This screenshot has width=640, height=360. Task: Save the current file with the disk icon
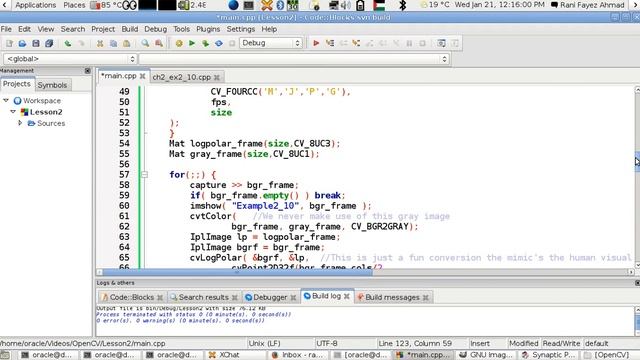pos(36,43)
